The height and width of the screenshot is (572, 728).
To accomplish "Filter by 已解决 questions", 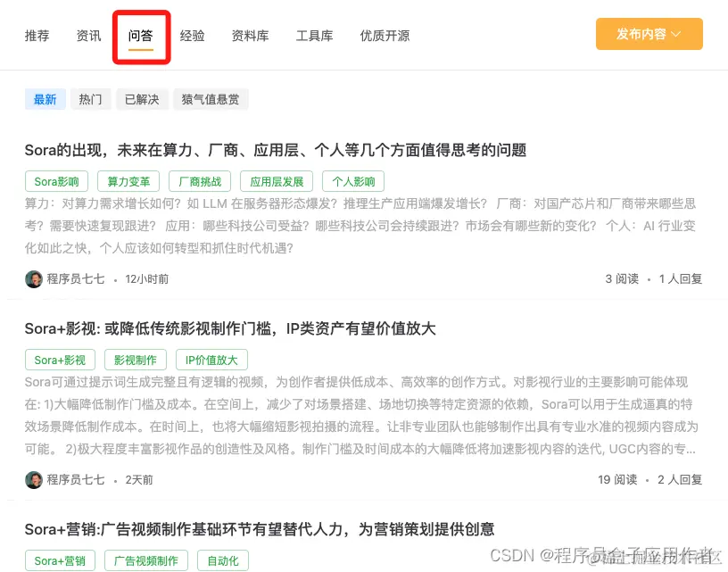I will pyautogui.click(x=142, y=99).
